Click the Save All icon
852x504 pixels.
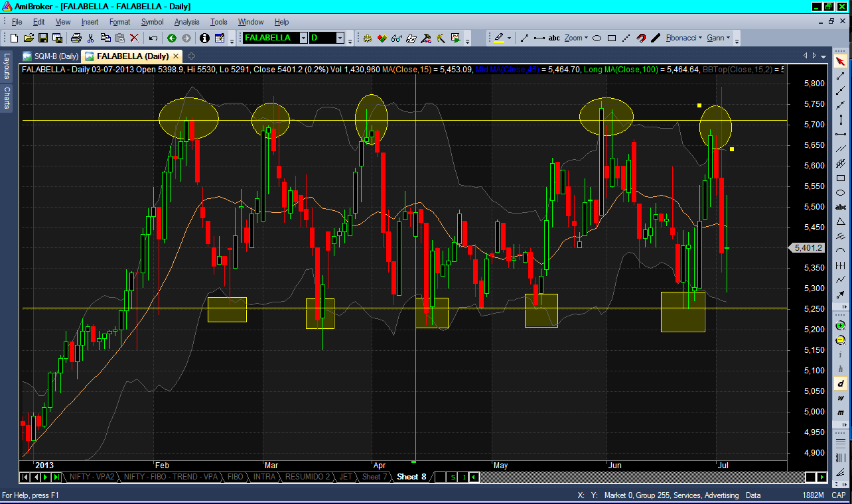[57, 38]
